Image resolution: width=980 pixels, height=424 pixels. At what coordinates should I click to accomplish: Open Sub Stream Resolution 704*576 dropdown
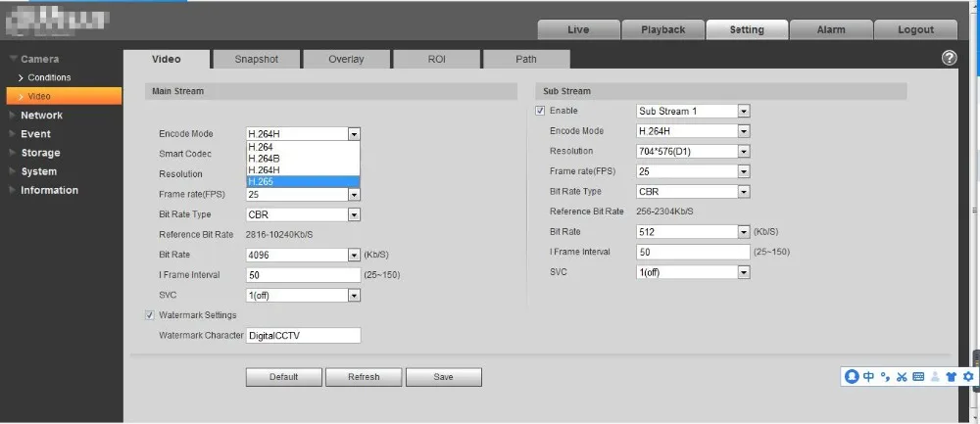click(743, 151)
